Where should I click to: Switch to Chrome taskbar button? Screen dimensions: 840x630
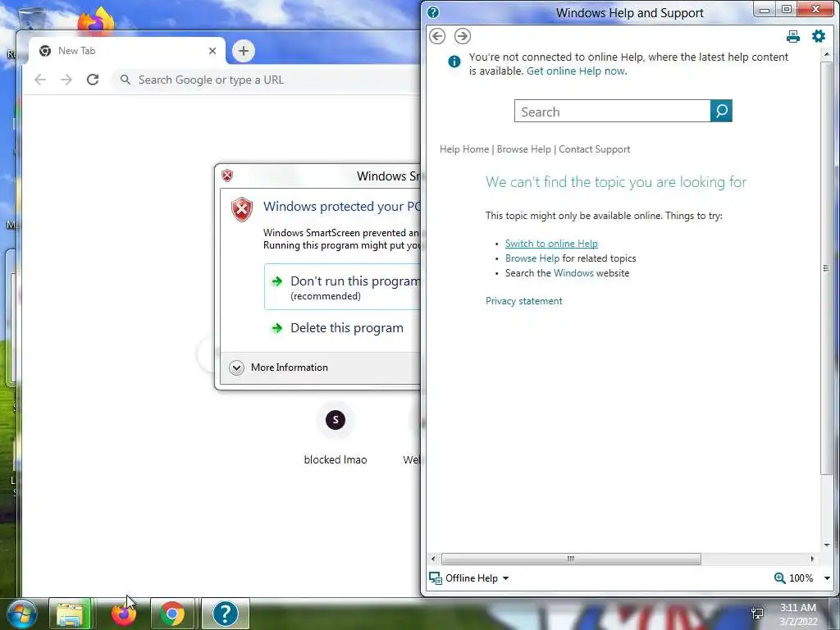pyautogui.click(x=172, y=614)
